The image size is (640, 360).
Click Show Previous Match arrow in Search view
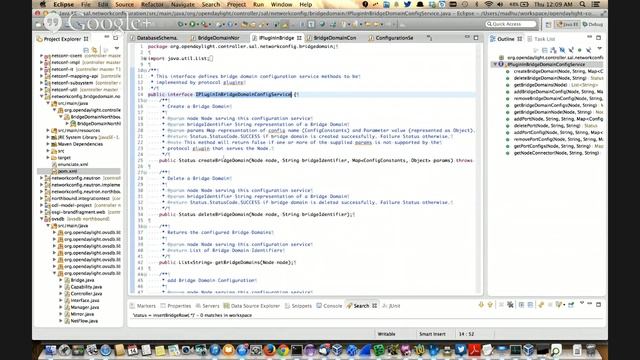[490, 304]
